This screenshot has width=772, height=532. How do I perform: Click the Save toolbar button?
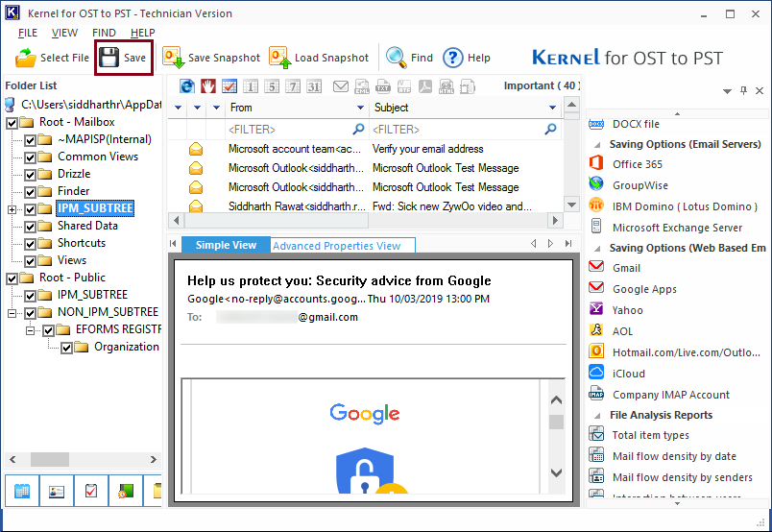coord(123,58)
